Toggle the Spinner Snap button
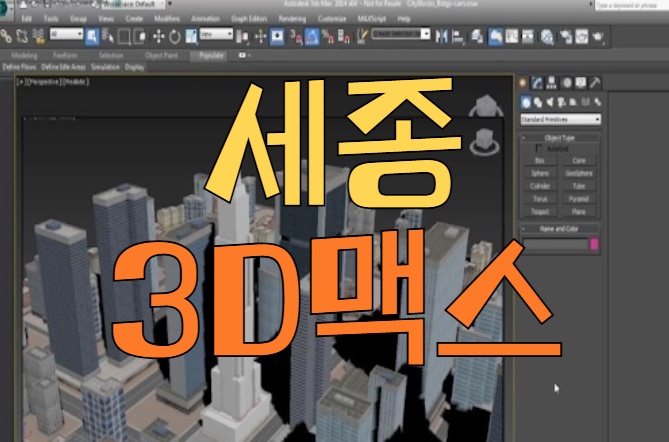This screenshot has height=442, width=669. pos(344,36)
